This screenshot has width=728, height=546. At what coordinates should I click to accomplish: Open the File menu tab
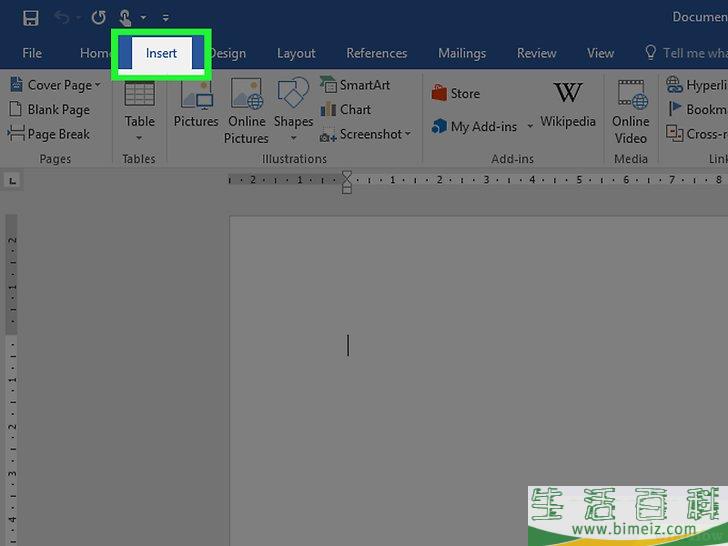(32, 53)
